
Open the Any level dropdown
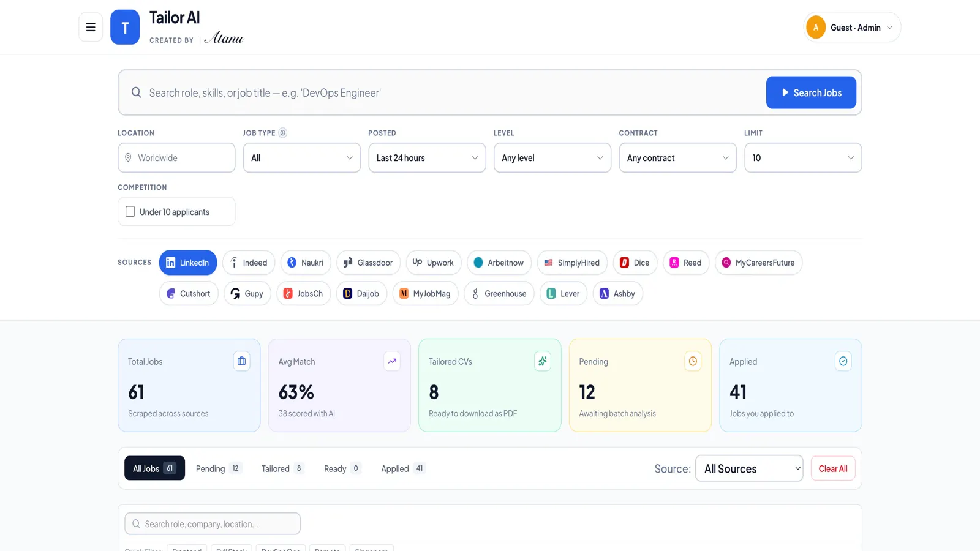[x=552, y=158]
